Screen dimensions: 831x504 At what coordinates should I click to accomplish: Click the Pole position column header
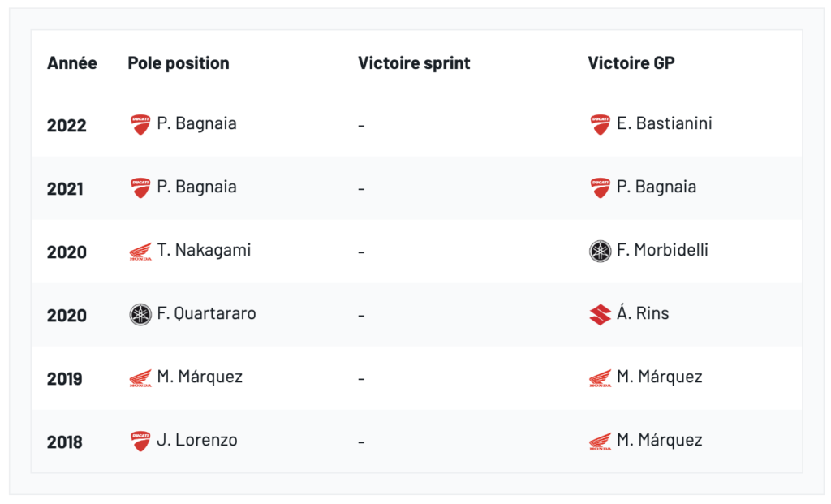pyautogui.click(x=179, y=63)
